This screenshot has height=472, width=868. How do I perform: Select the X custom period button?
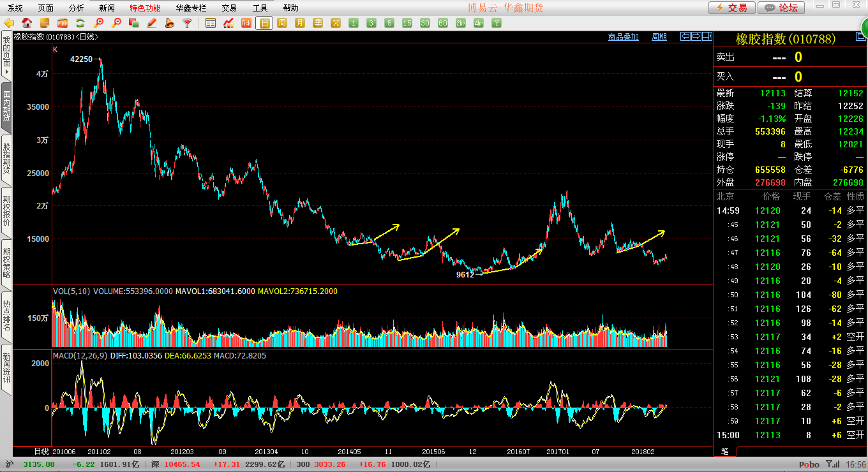[x=336, y=23]
